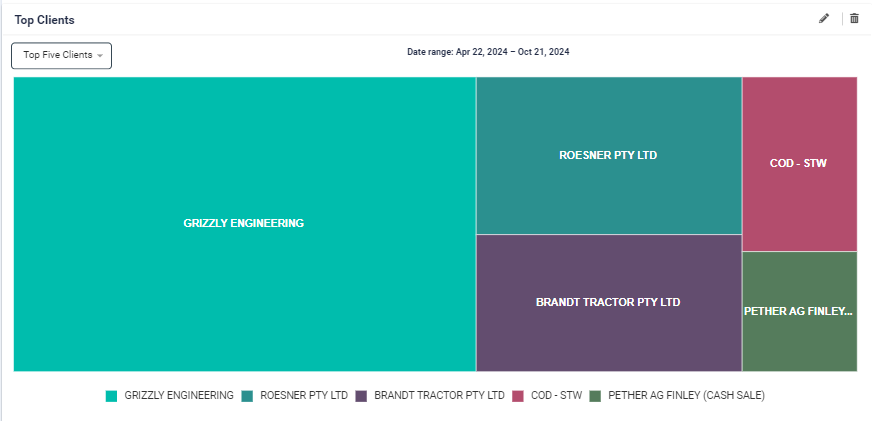This screenshot has height=421, width=872.
Task: Click the purple BRANDT TRACTOR legend swatch
Action: tap(362, 396)
